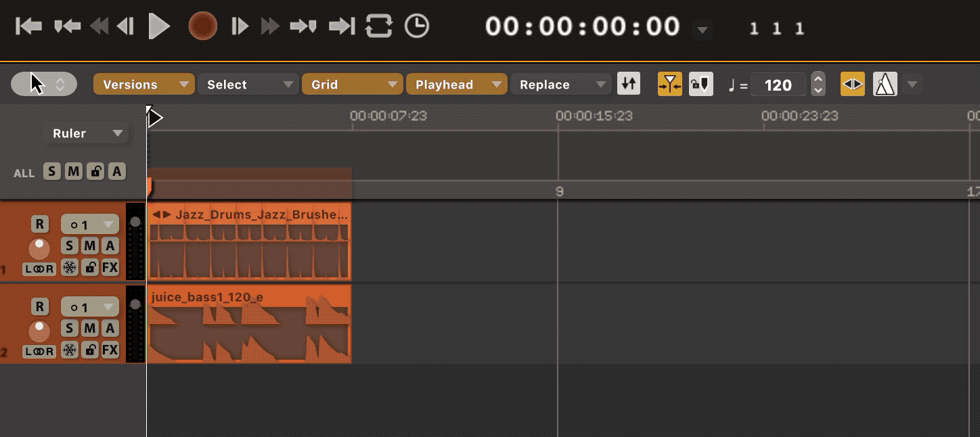980x437 pixels.
Task: Mute track 2 with M button
Action: tap(89, 328)
